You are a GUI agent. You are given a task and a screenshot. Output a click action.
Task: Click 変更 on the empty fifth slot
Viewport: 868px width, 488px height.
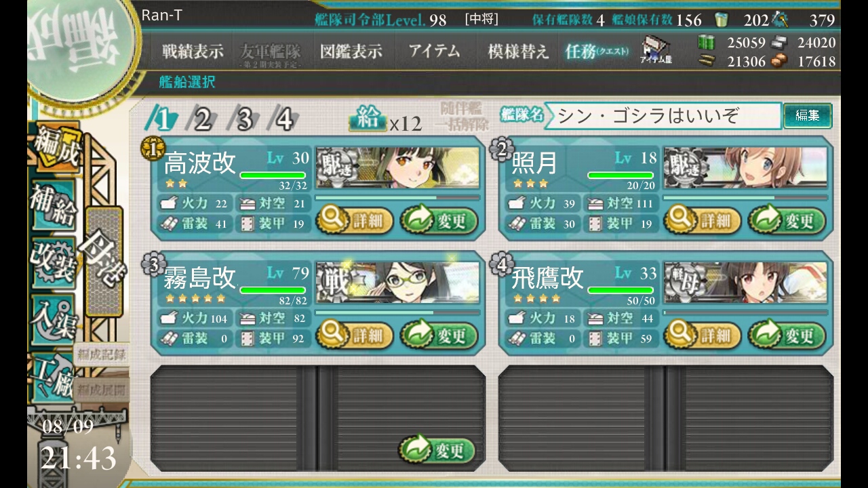click(x=437, y=450)
